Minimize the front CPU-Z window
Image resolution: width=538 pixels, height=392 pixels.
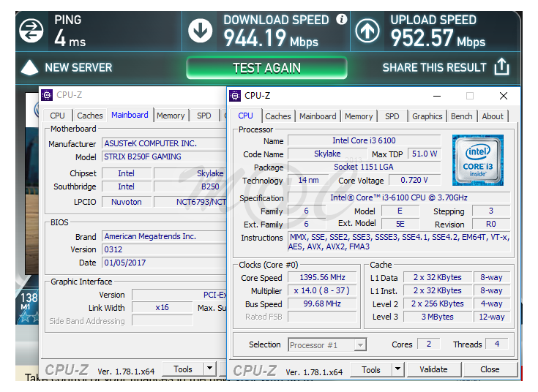click(x=437, y=96)
